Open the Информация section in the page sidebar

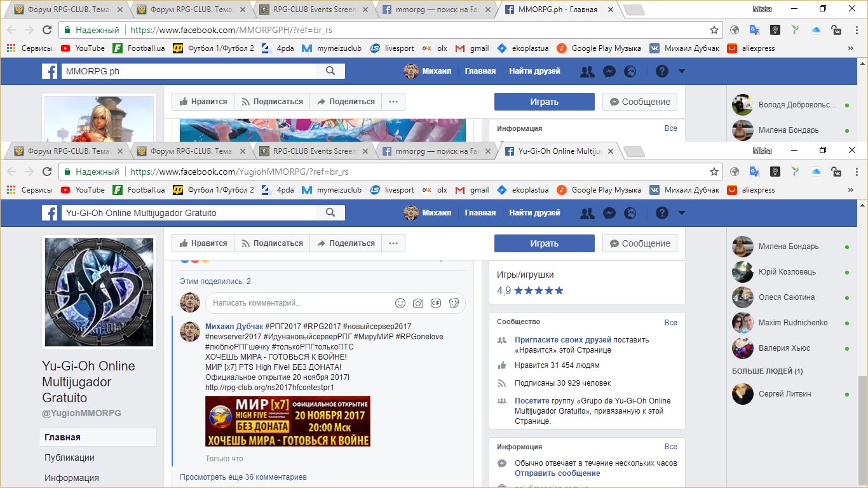(x=71, y=478)
